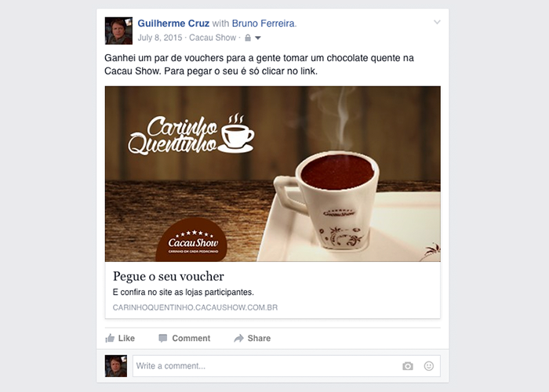
Task: Attach a photo using the camera icon
Action: pos(408,366)
